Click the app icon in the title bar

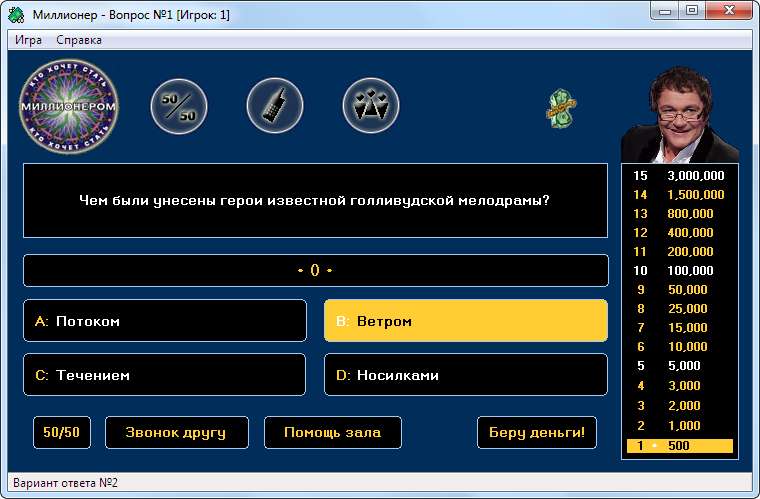(x=16, y=15)
